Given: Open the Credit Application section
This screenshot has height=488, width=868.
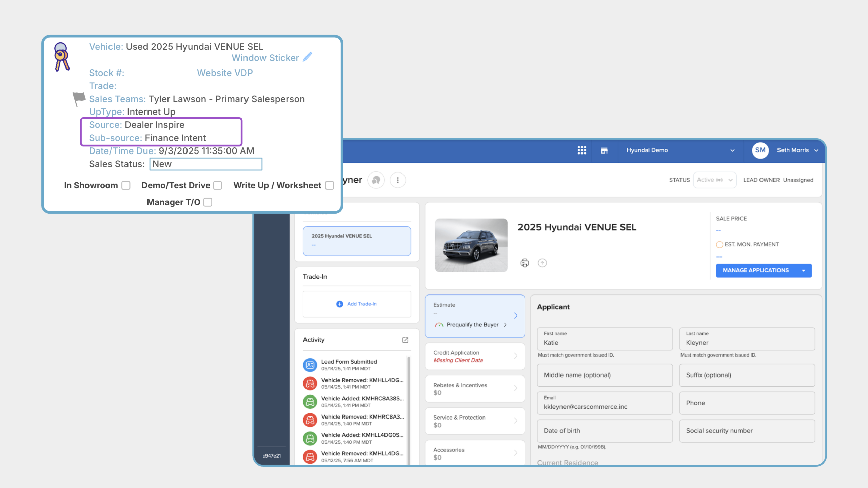Looking at the screenshot, I should pyautogui.click(x=475, y=357).
